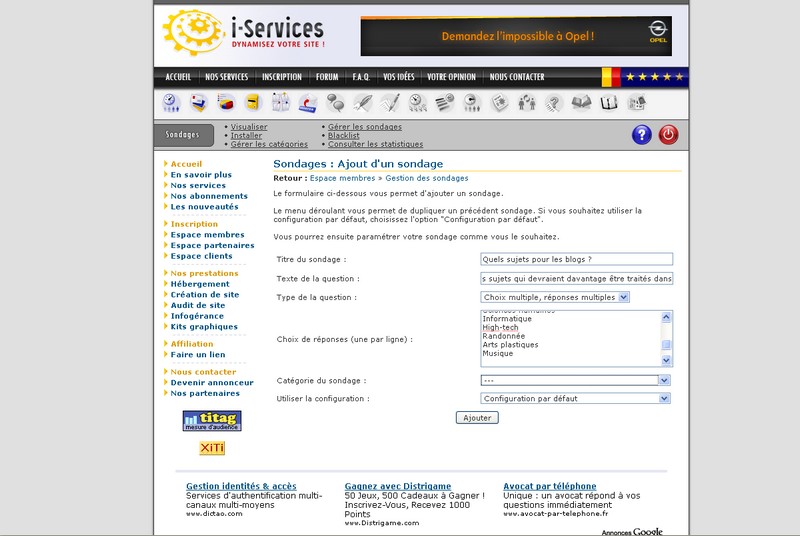Click the 'Texte de la question' field
Viewport: 800px width, 536px height.
pos(577,278)
